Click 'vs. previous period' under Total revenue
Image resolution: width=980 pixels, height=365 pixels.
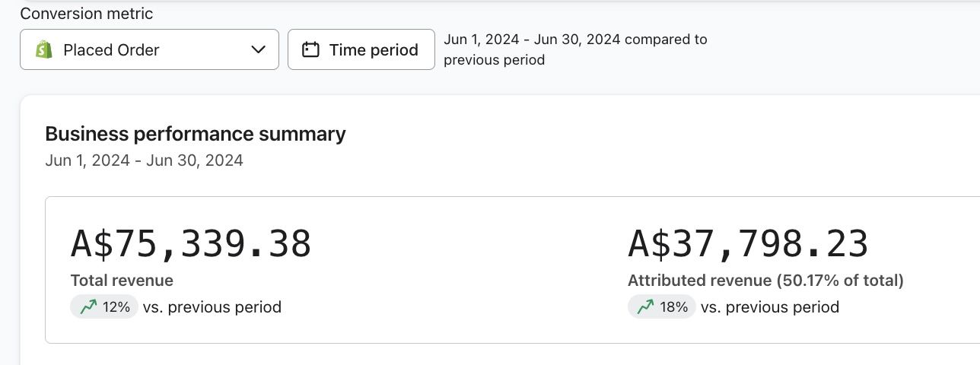[x=212, y=307]
